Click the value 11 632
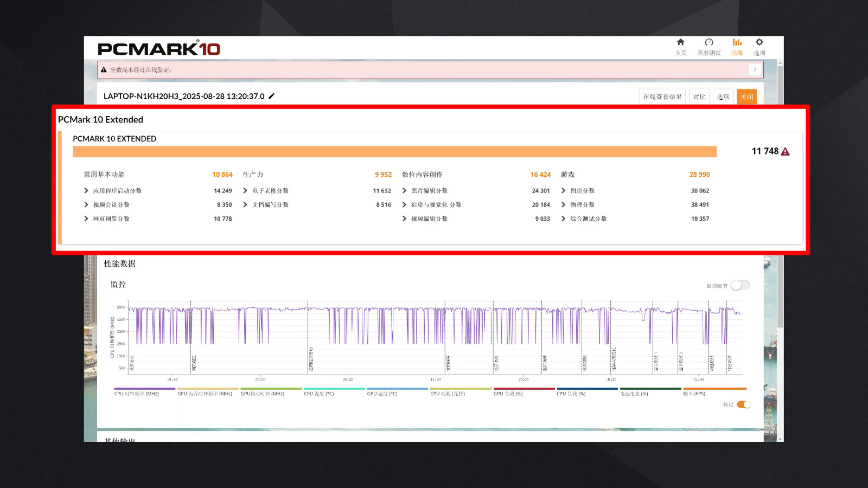Viewport: 868px width, 488px height. click(382, 191)
